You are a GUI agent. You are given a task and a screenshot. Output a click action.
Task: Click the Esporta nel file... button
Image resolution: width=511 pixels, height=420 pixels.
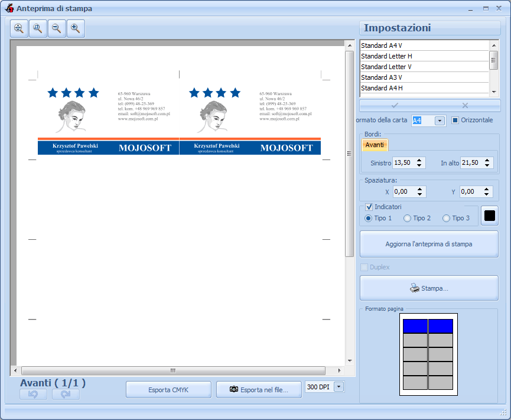click(x=259, y=390)
